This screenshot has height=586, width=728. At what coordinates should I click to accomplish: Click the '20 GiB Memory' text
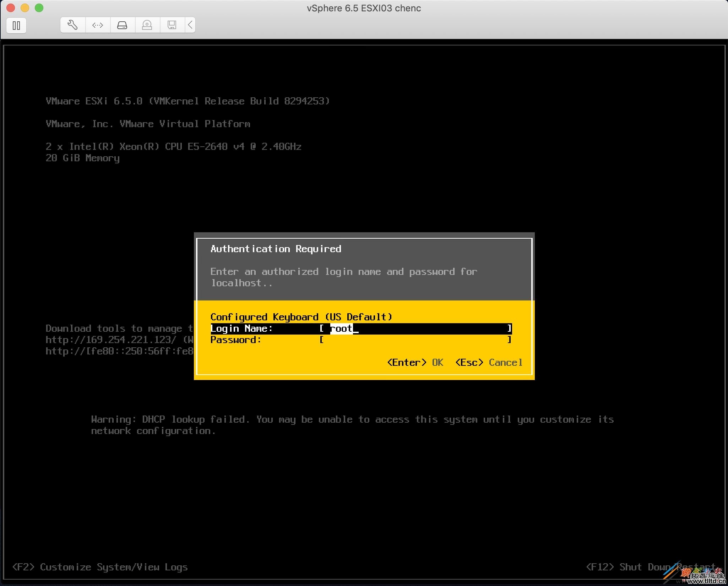(x=83, y=158)
